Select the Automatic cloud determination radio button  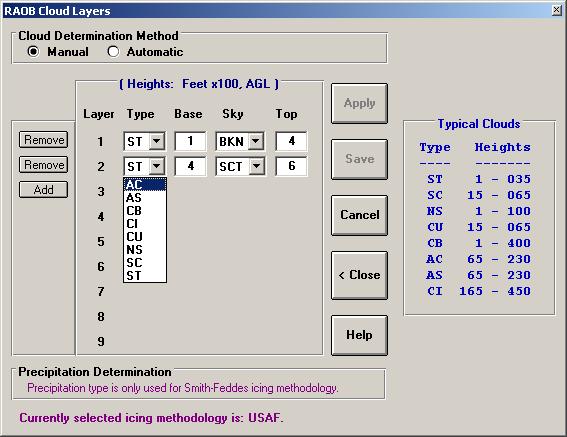pyautogui.click(x=113, y=52)
